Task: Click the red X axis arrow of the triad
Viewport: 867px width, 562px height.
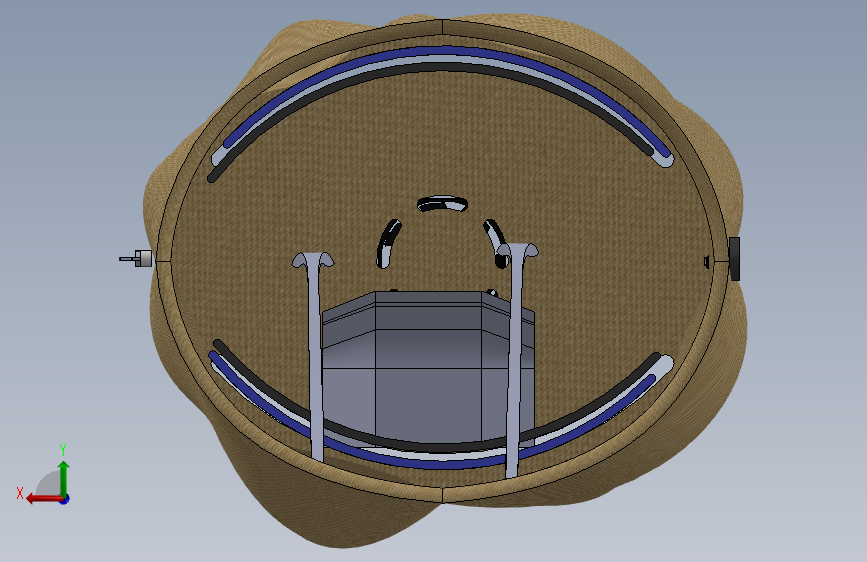Action: pos(44,499)
